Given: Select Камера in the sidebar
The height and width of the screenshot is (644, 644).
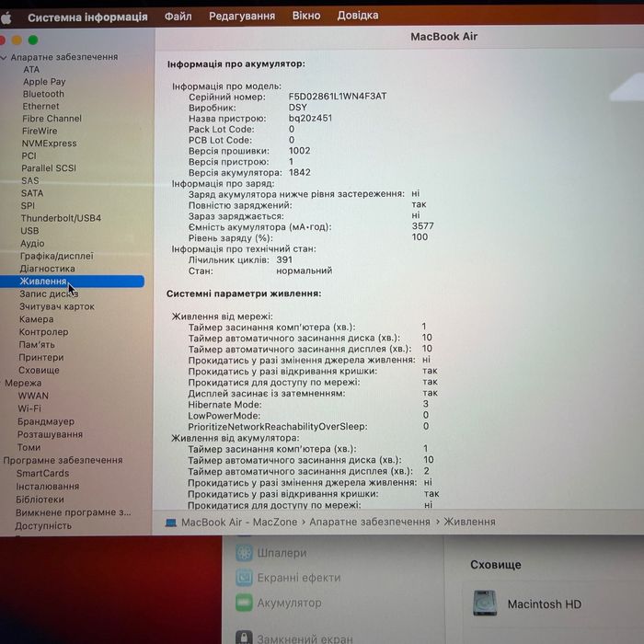Looking at the screenshot, I should pos(36,319).
